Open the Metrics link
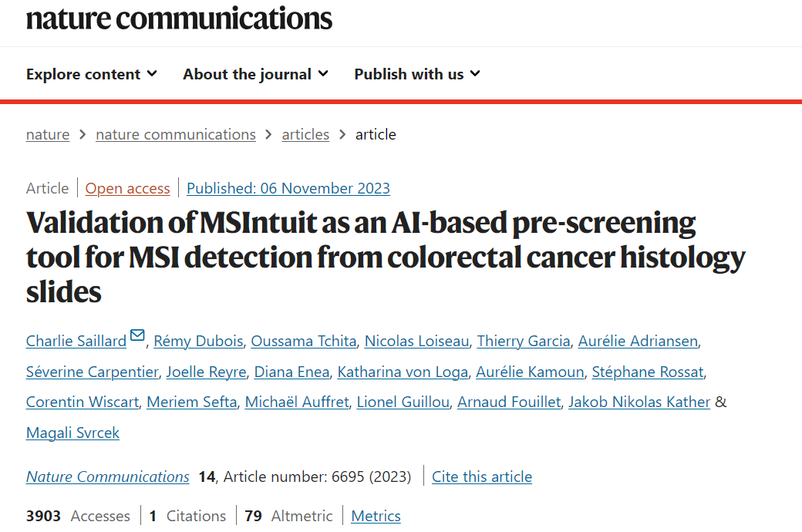Image resolution: width=802 pixels, height=532 pixels. (x=376, y=516)
